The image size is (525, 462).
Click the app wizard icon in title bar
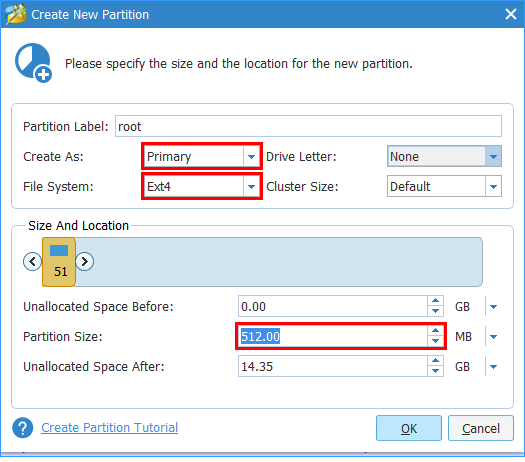click(x=16, y=14)
